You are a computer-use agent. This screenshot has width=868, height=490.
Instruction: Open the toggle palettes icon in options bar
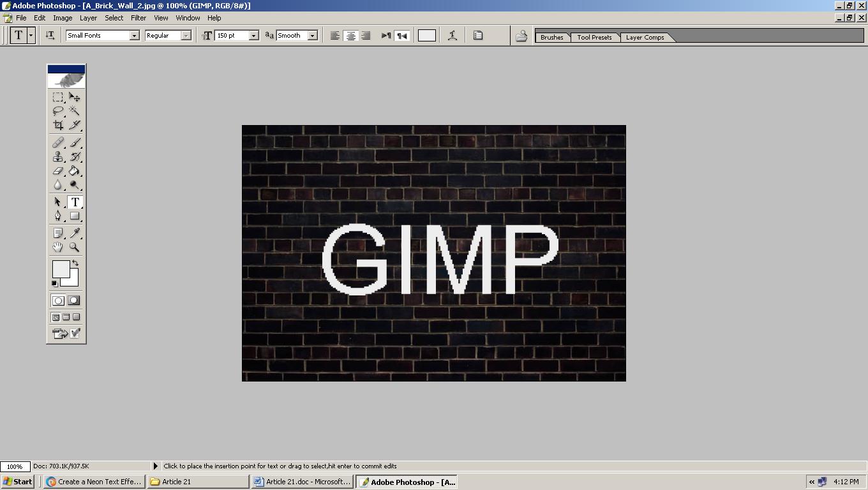478,36
